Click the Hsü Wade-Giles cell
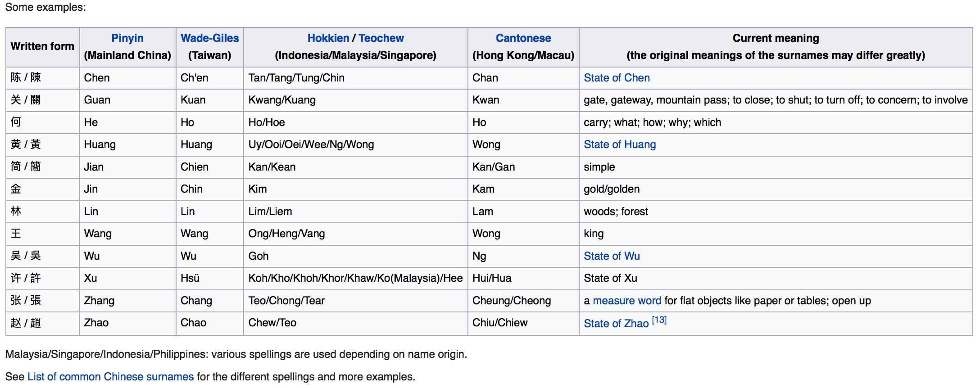The height and width of the screenshot is (388, 980). pos(190,278)
